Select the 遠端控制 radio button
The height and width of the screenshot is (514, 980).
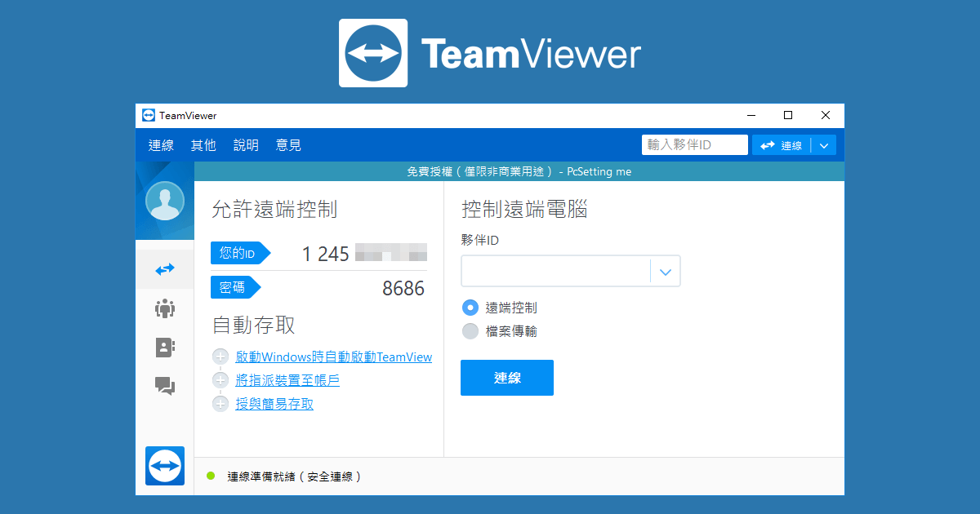tap(470, 308)
